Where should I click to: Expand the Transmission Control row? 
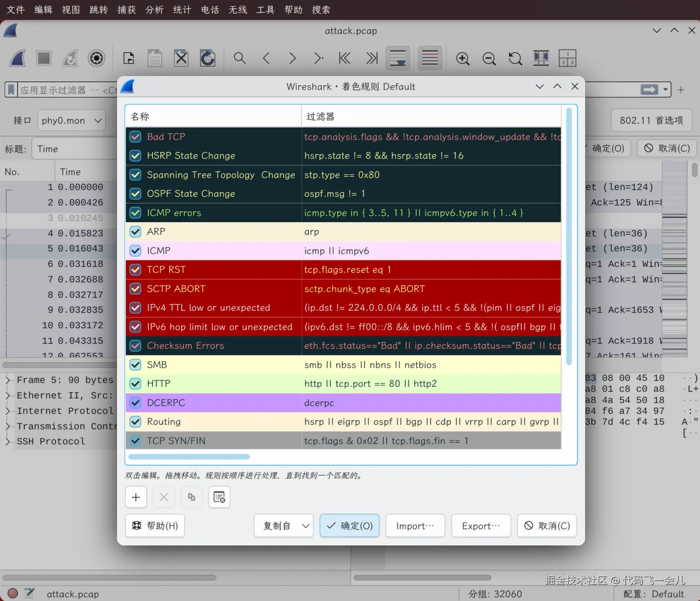tap(8, 426)
